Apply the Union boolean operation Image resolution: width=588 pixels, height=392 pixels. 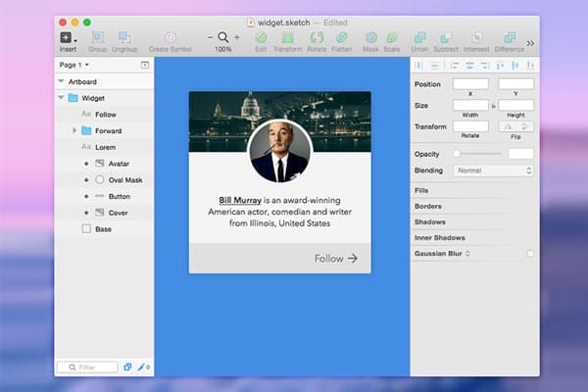[419, 38]
